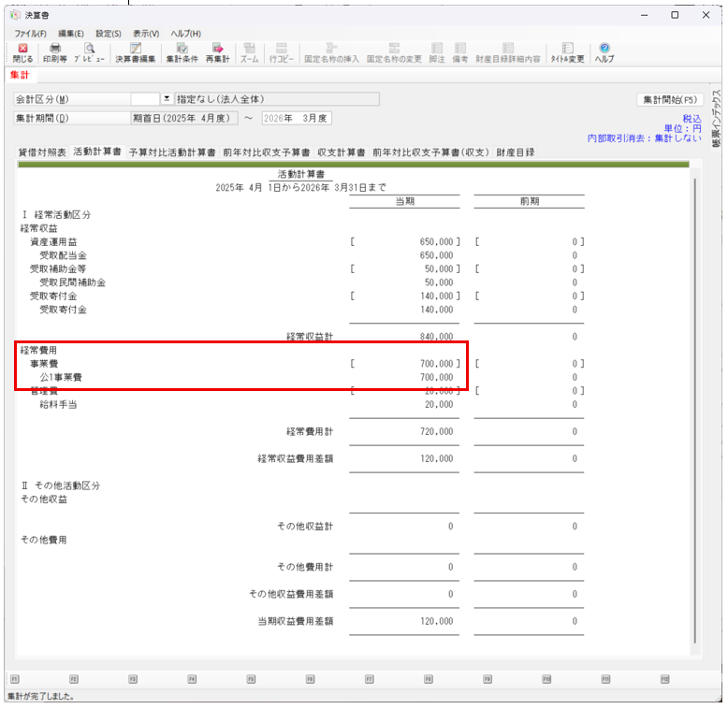The height and width of the screenshot is (709, 728).
Task: Open the ヘルプ (Help) toolbar icon
Action: [604, 51]
